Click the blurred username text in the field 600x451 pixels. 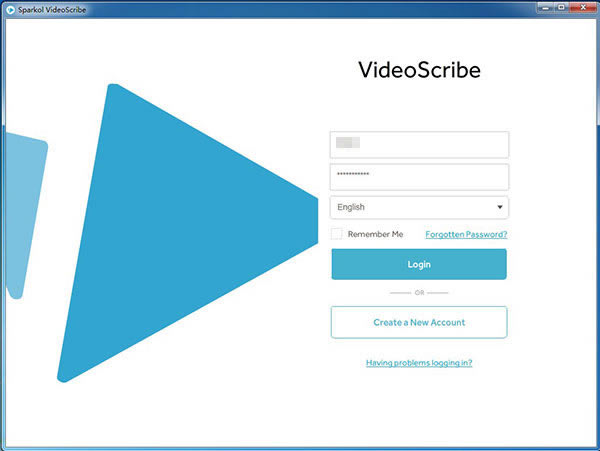coord(348,144)
